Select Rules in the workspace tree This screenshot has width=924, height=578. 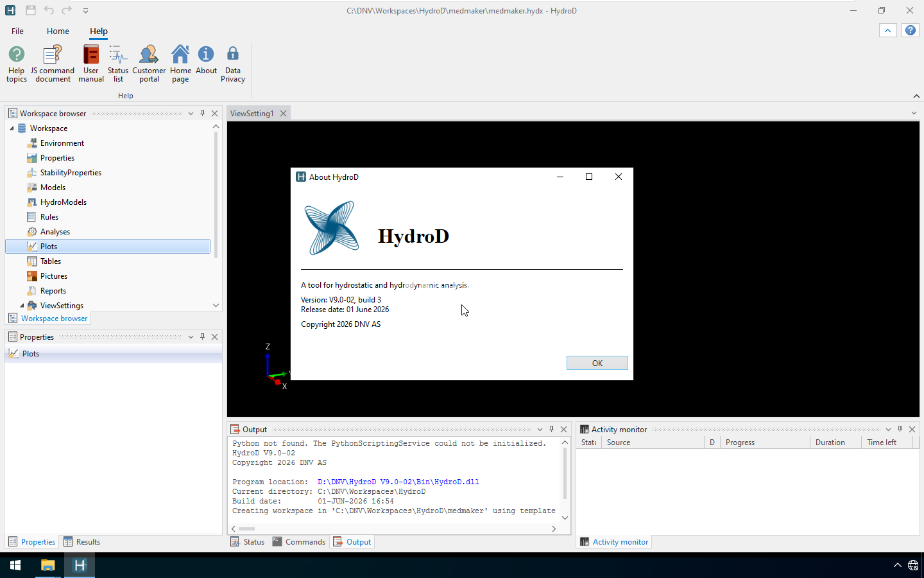(49, 217)
